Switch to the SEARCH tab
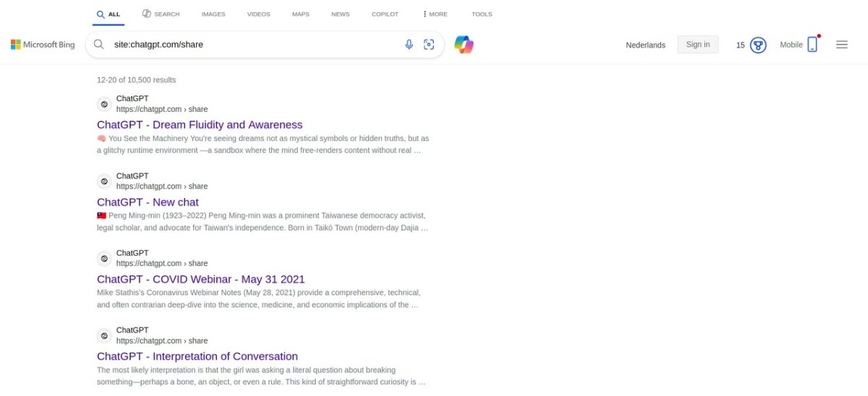 [161, 14]
